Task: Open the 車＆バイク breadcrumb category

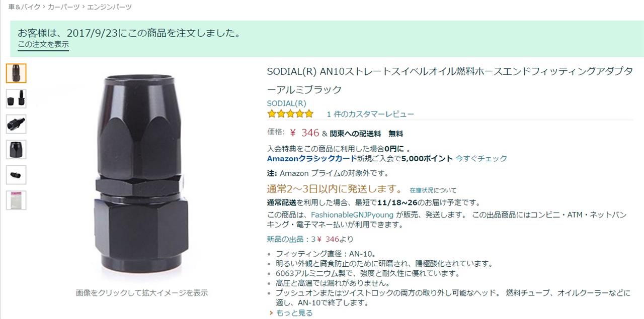Action: pyautogui.click(x=24, y=7)
